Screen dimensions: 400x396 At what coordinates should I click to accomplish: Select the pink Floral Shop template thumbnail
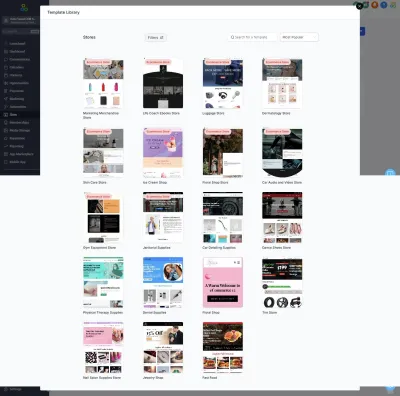coord(223,282)
